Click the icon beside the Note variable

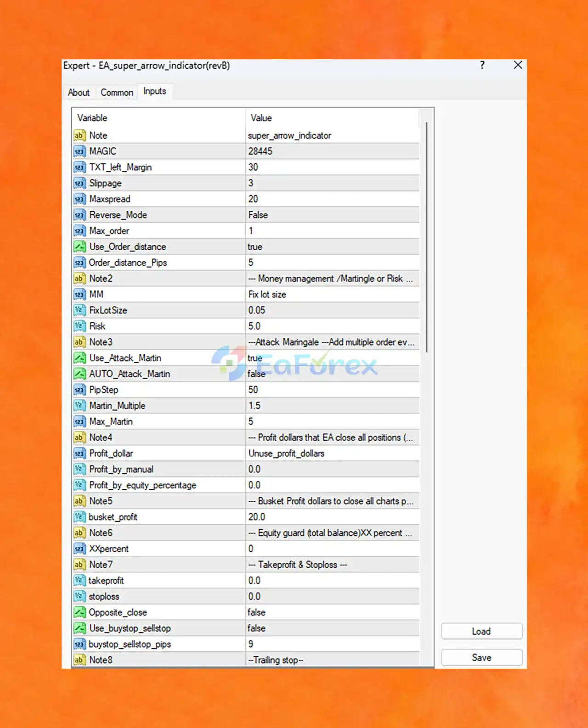(x=80, y=135)
